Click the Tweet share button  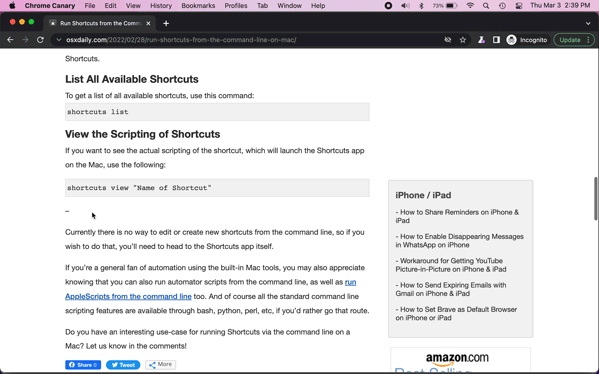[123, 365]
